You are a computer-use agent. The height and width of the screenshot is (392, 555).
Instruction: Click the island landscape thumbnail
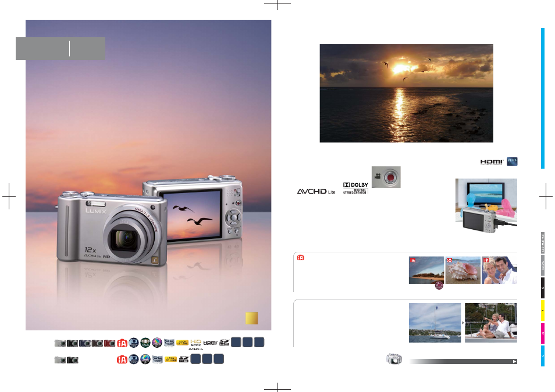[426, 270]
